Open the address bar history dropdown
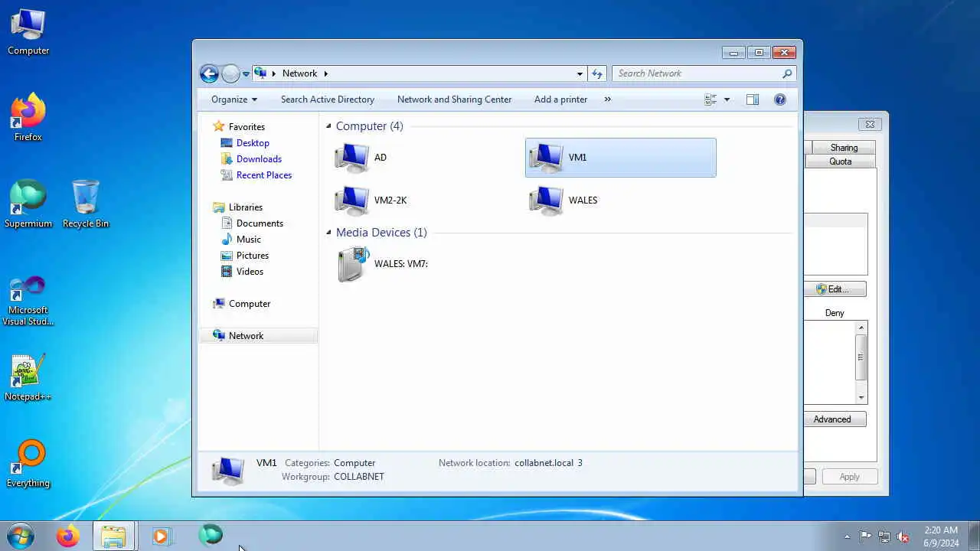980x551 pixels. tap(580, 73)
